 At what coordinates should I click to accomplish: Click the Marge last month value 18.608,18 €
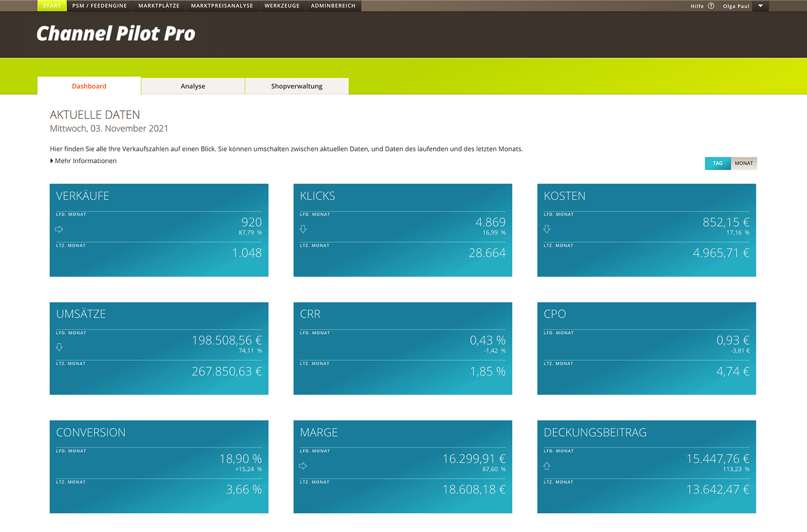474,489
